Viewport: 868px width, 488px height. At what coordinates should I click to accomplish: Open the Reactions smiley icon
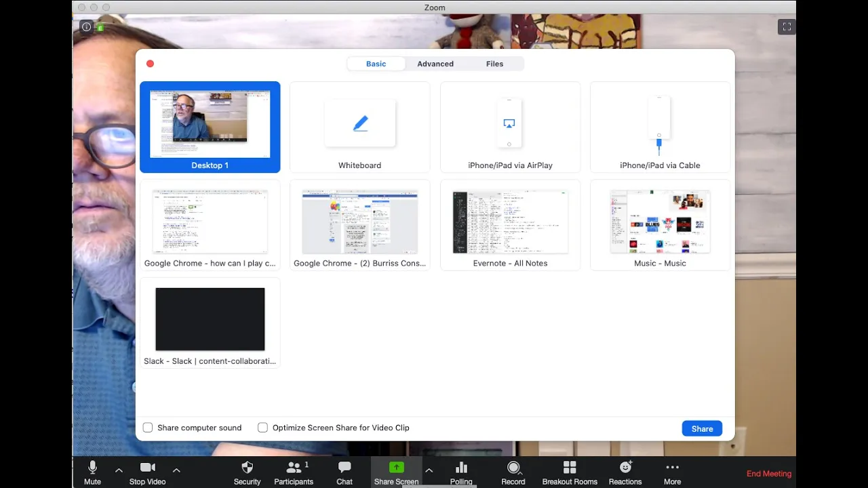coord(625,468)
